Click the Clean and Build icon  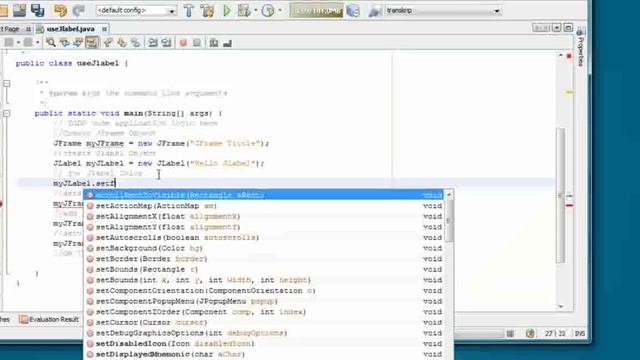pyautogui.click(x=207, y=11)
